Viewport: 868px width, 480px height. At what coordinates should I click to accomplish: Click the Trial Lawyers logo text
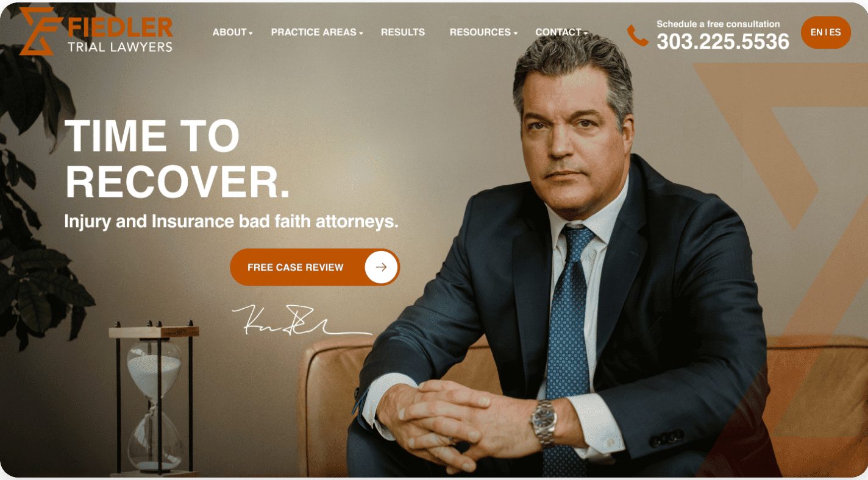[x=120, y=46]
